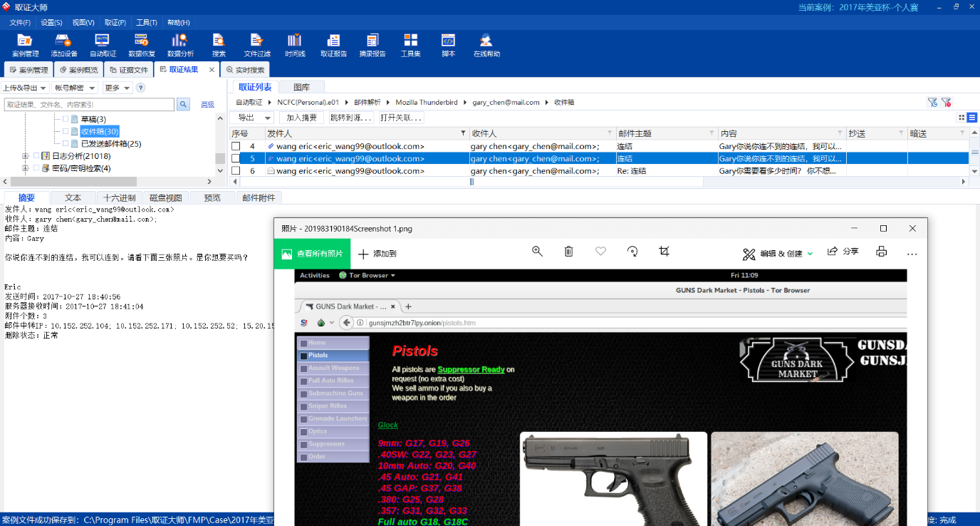The image size is (980, 526).
Task: Open 取证报告 from the toolbar
Action: click(x=333, y=46)
